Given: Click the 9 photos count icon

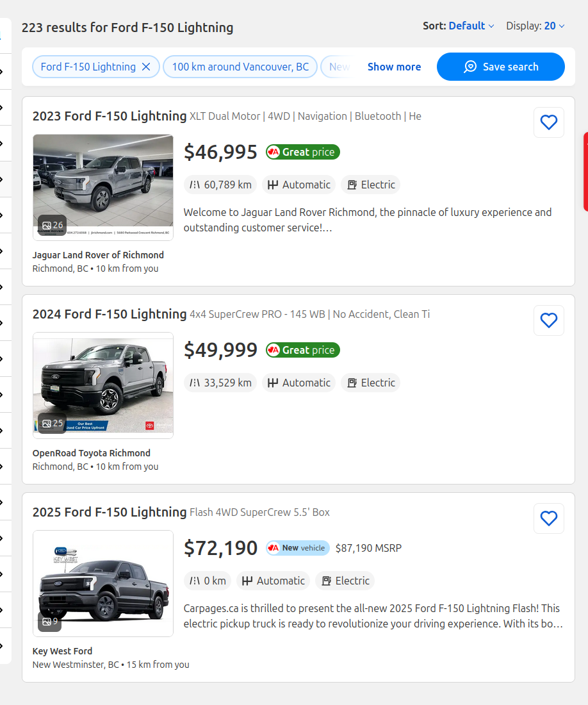Looking at the screenshot, I should [x=50, y=621].
